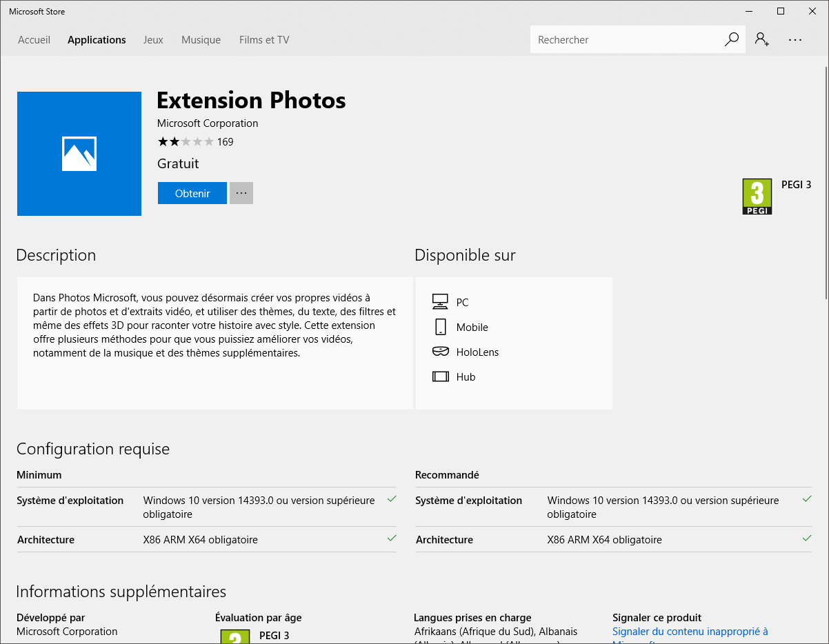Open the Musique tab
The width and height of the screenshot is (829, 644).
(x=201, y=40)
